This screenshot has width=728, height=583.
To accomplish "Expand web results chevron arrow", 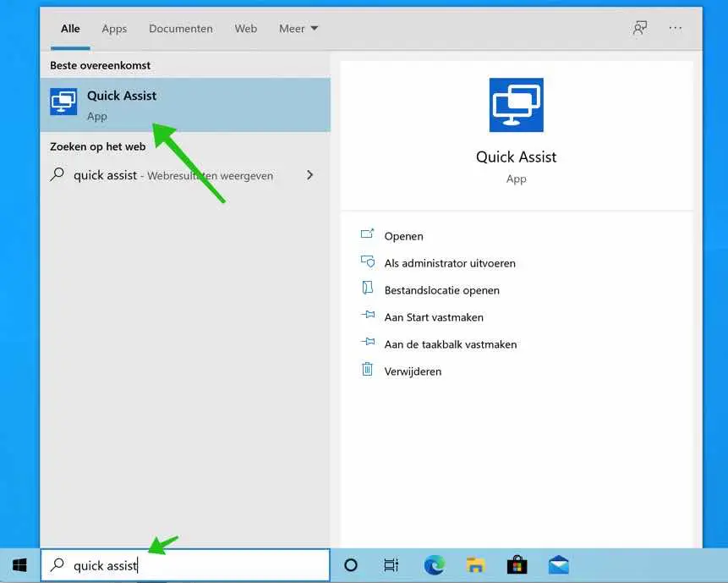I will point(309,175).
